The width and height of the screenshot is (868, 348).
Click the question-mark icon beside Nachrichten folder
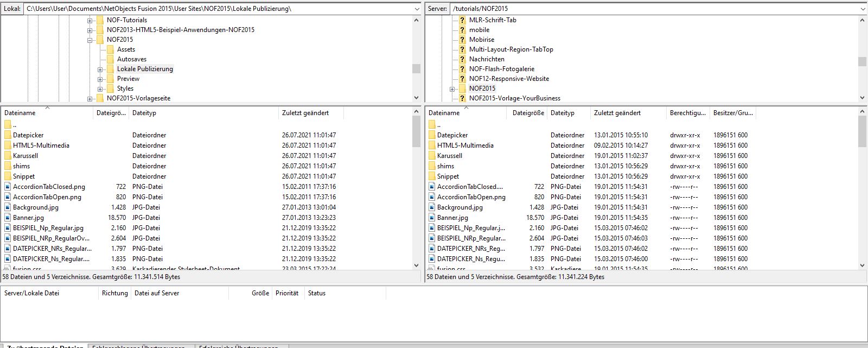coord(462,59)
